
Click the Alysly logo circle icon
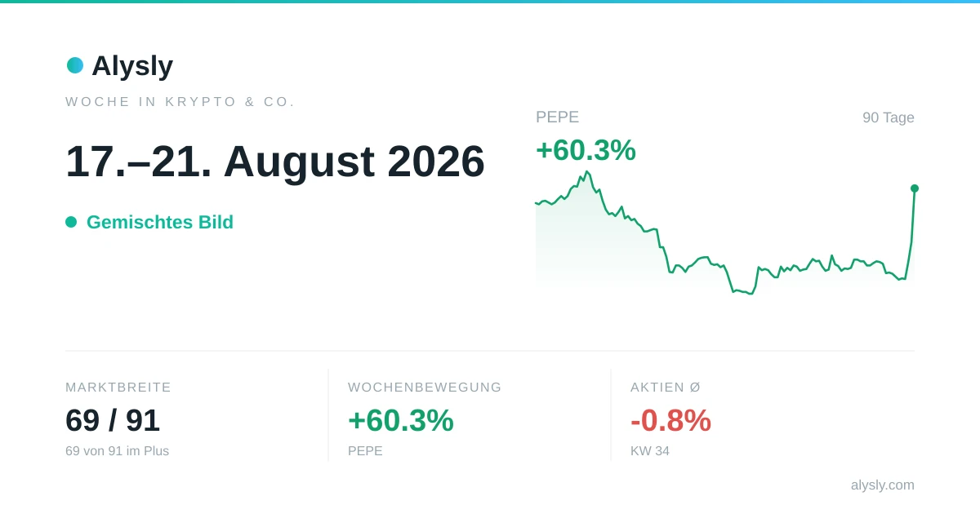click(x=75, y=65)
